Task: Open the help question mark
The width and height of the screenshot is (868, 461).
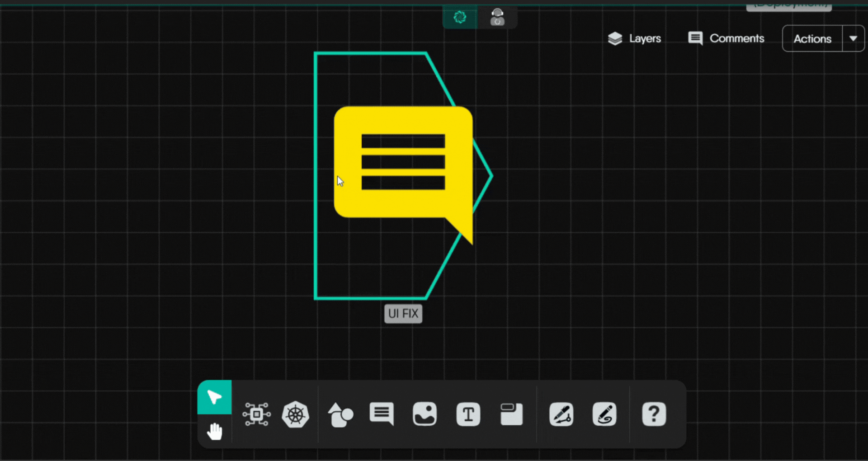Action: point(654,414)
